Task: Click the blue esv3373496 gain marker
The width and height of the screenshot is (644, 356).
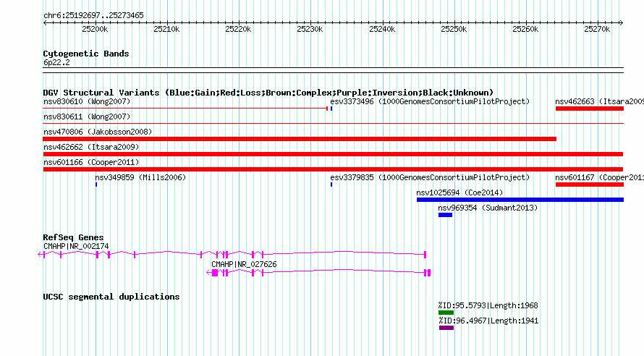Action: coord(331,109)
